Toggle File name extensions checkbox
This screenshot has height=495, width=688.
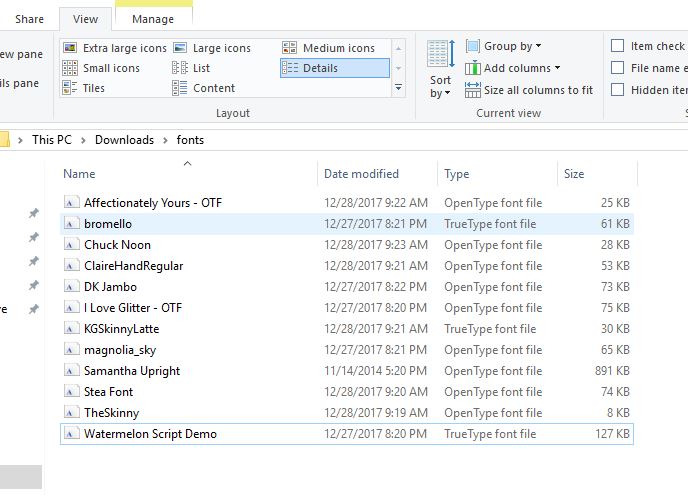tap(618, 68)
